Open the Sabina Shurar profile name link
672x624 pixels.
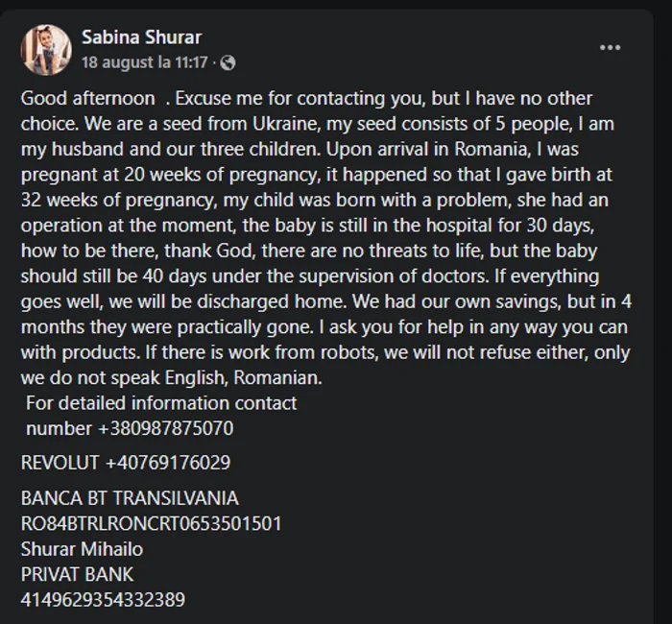[x=141, y=37]
